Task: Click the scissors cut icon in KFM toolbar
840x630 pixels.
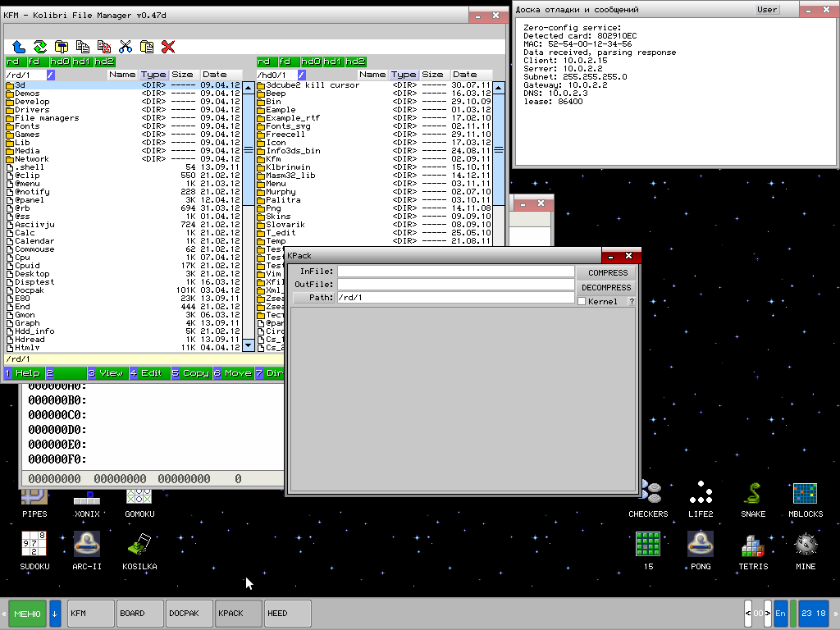Action: [x=126, y=47]
